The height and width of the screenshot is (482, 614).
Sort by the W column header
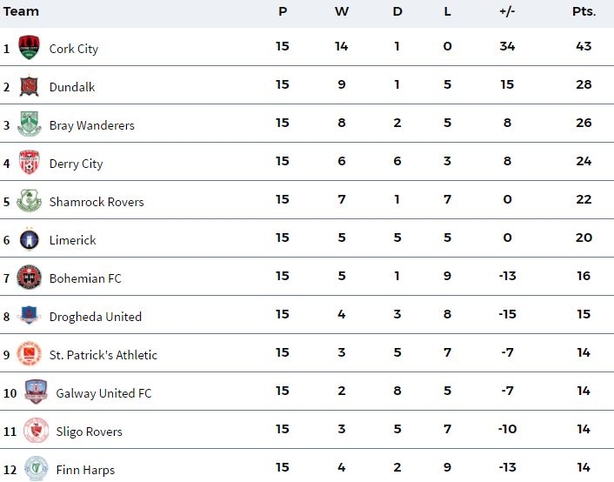click(x=341, y=11)
